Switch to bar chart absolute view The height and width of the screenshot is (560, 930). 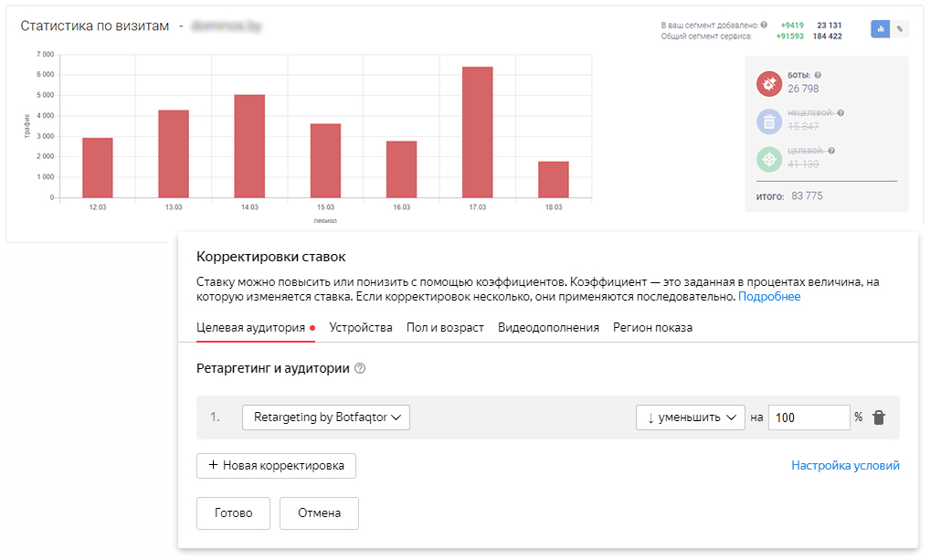click(x=881, y=29)
